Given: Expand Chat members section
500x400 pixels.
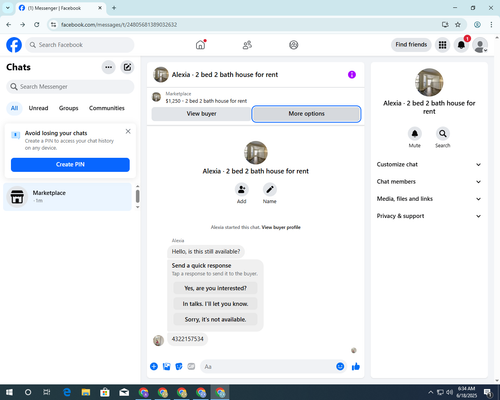Looking at the screenshot, I should (429, 182).
